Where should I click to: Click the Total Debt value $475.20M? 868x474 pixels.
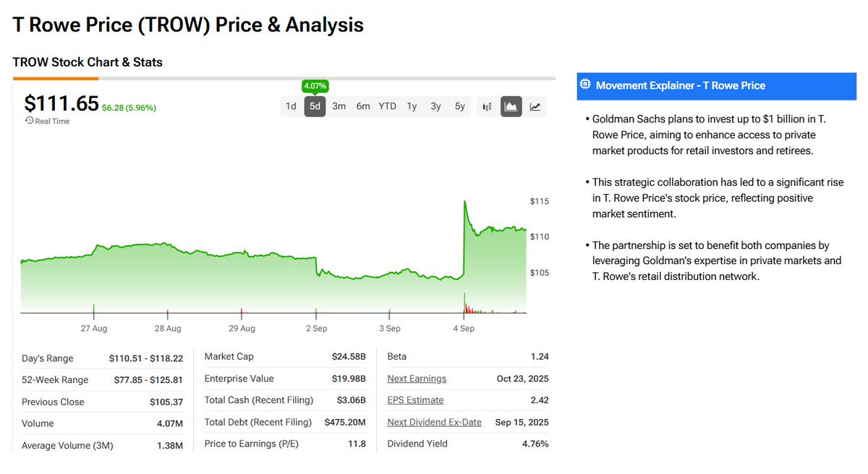coord(346,422)
